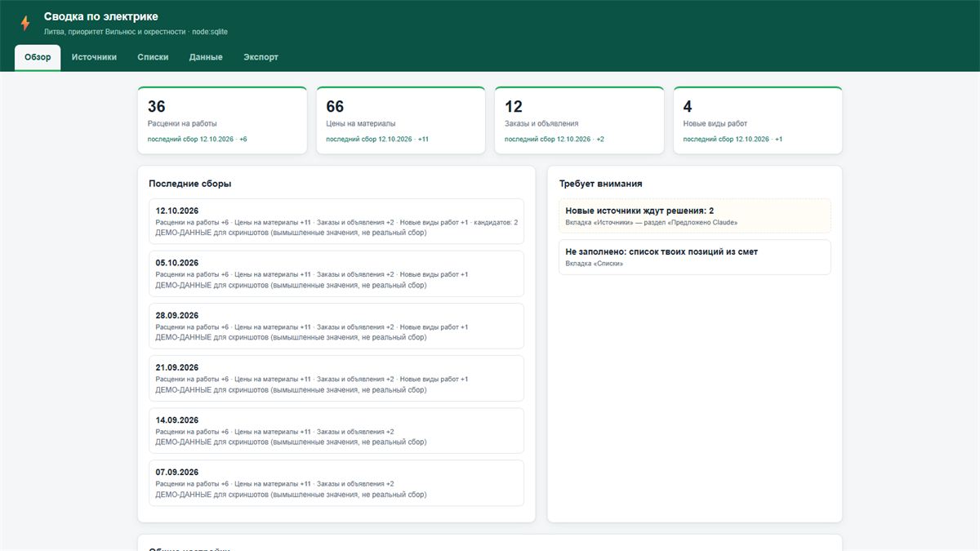This screenshot has height=551, width=980.
Task: Open the «Новые виды работ» card showing 4
Action: coord(758,120)
